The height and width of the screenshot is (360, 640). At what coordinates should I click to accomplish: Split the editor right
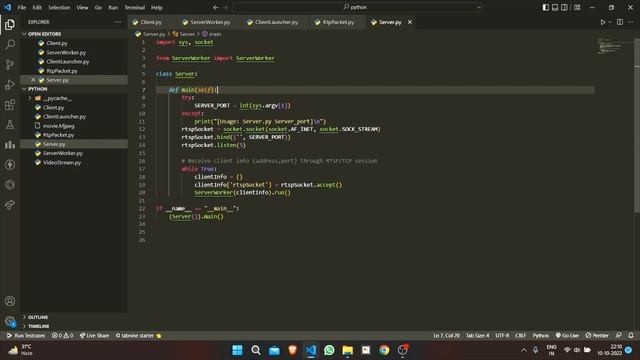pos(620,22)
